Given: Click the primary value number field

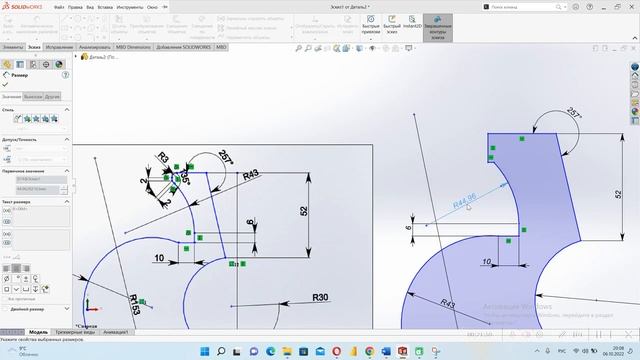Looking at the screenshot, I should 37,189.
